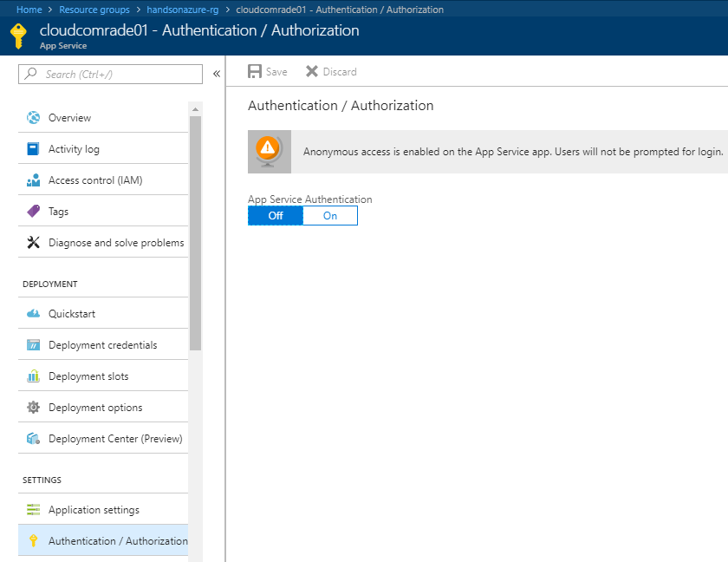Screen dimensions: 728x562
Task: Click the Authentication / Authorization page heading
Action: coord(341,106)
